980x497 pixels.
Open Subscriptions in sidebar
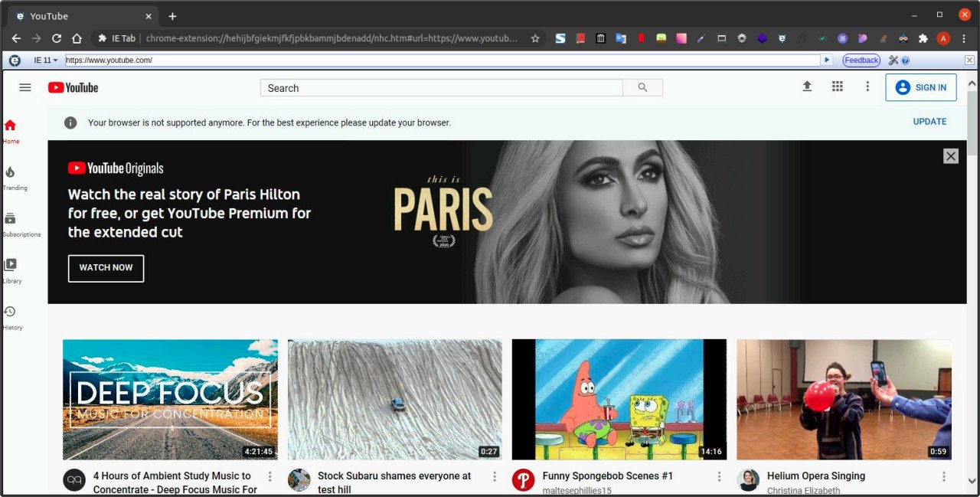click(x=21, y=225)
